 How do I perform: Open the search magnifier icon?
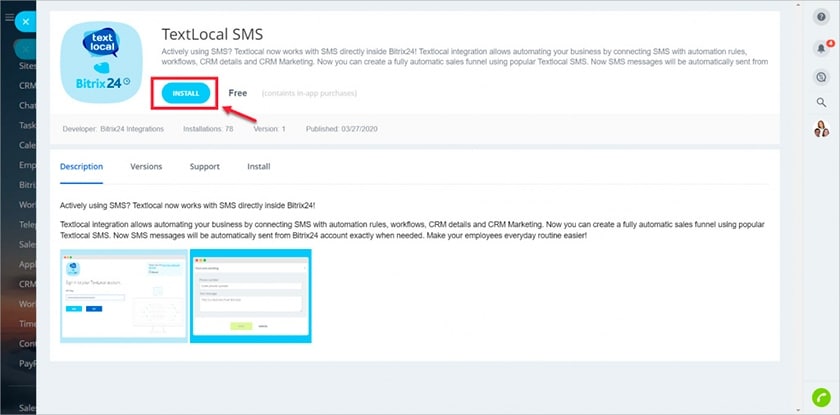821,102
